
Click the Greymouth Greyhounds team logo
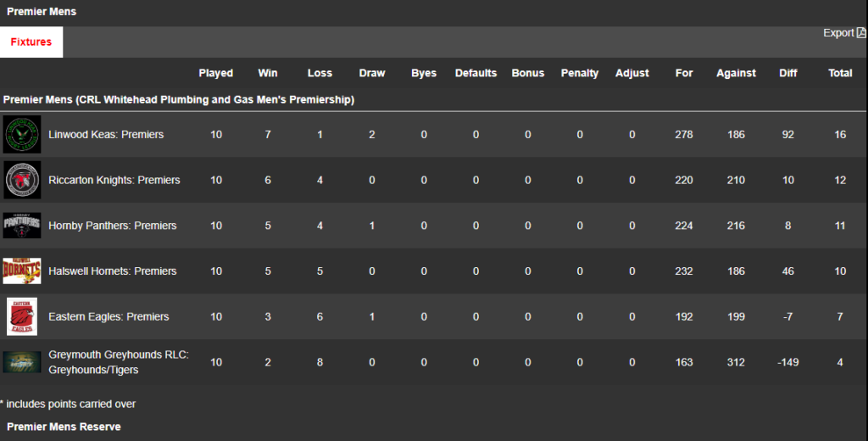click(x=22, y=362)
